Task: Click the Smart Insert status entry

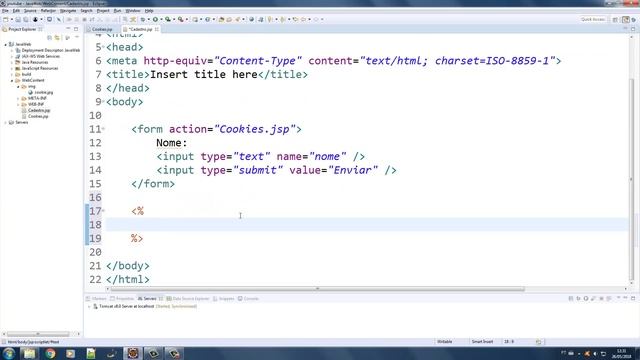Action: point(482,342)
